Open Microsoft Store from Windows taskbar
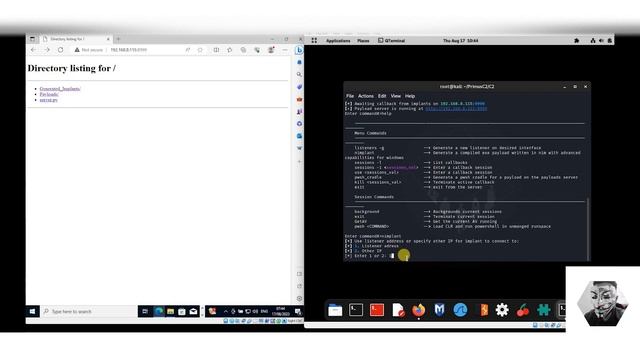The height and width of the screenshot is (360, 640). [182, 311]
